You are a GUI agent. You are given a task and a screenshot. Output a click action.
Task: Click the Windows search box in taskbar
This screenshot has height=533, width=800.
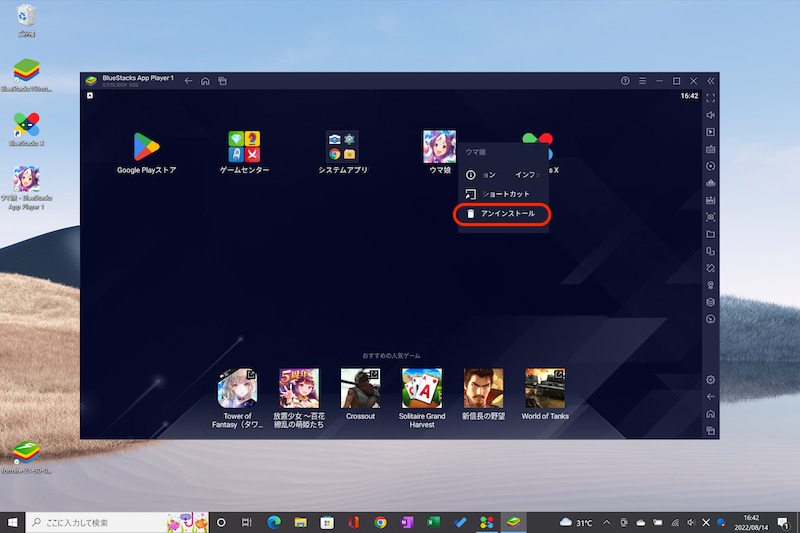coord(100,522)
